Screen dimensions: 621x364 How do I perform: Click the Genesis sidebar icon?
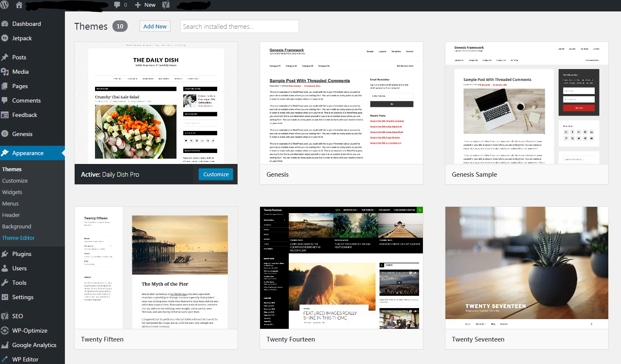[5, 133]
